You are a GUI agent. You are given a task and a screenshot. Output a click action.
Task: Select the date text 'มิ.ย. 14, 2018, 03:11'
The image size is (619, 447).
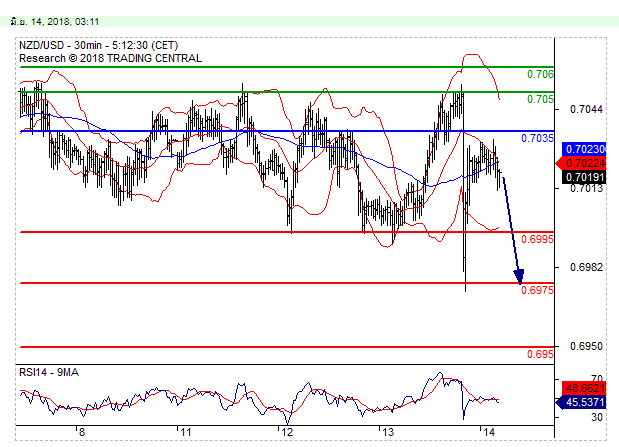(x=55, y=22)
